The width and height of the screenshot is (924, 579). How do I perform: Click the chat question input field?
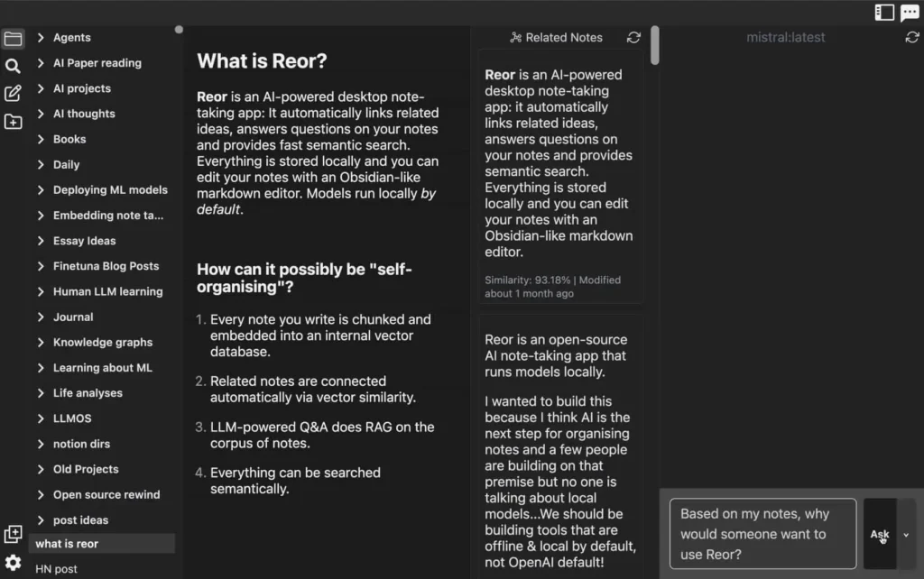(x=762, y=534)
